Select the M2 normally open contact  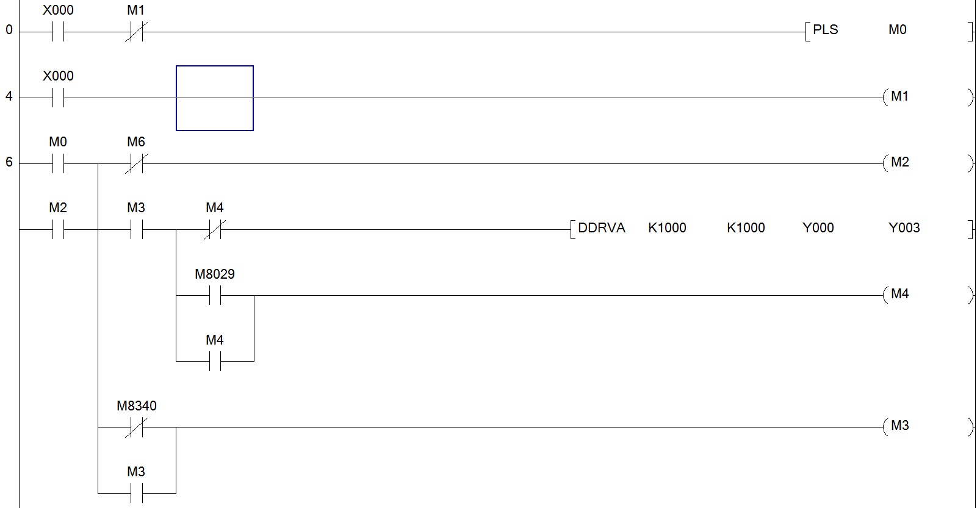58,229
